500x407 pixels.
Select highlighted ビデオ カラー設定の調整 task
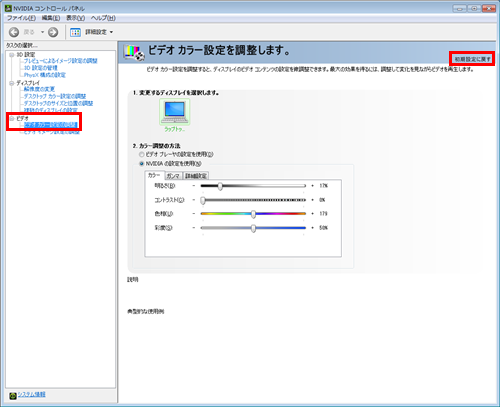[x=51, y=125]
